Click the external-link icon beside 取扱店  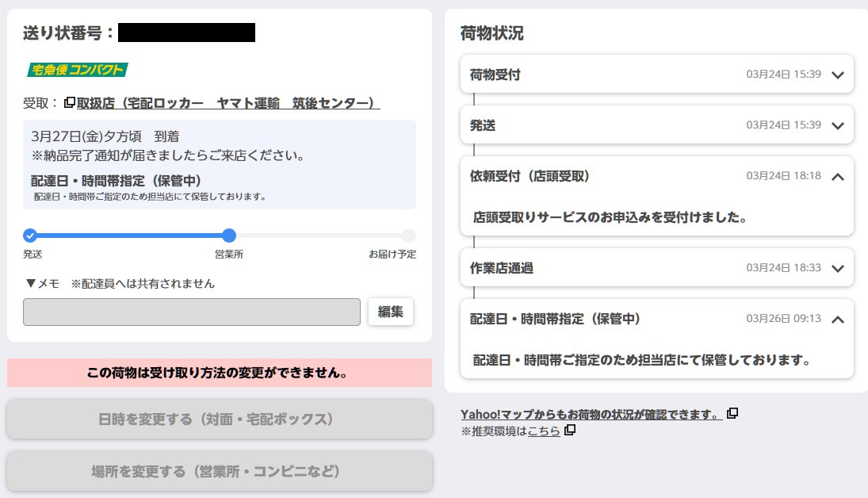pyautogui.click(x=68, y=103)
